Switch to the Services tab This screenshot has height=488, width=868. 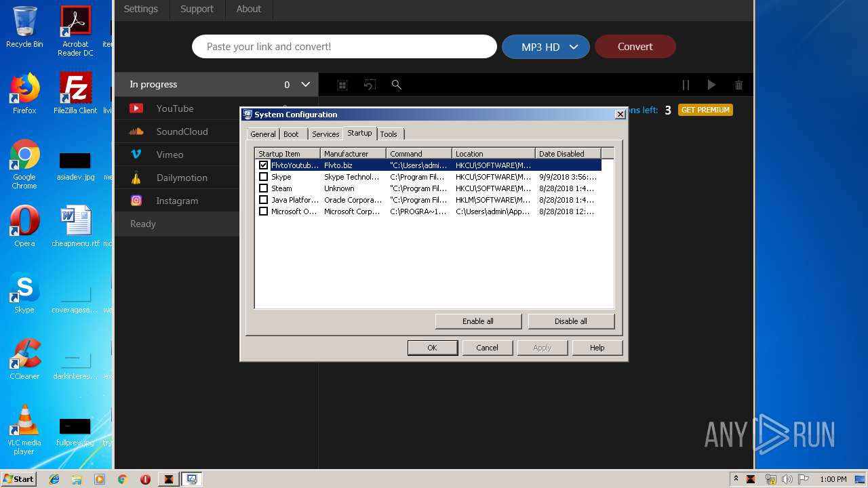325,134
